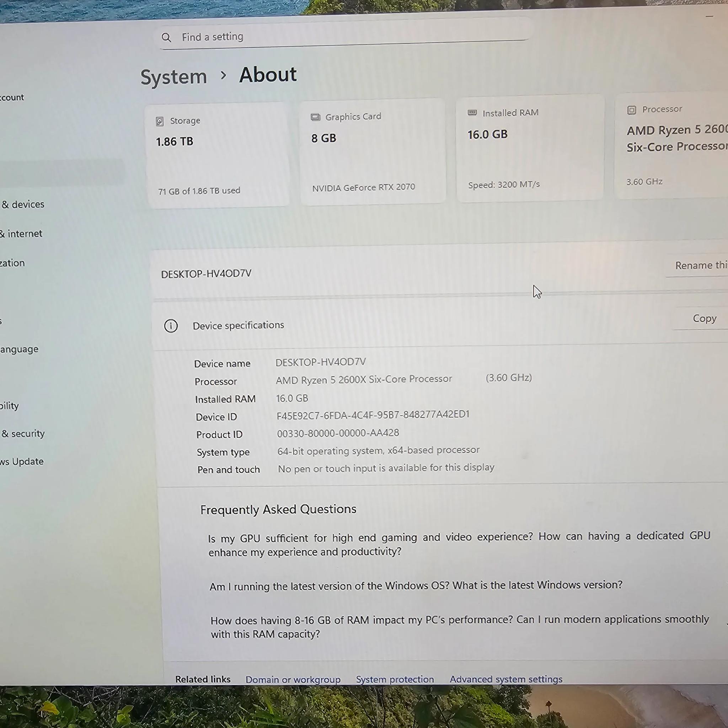Expand the GPU gaming FAQ question
Screen dimensions: 728x728
coord(459,544)
